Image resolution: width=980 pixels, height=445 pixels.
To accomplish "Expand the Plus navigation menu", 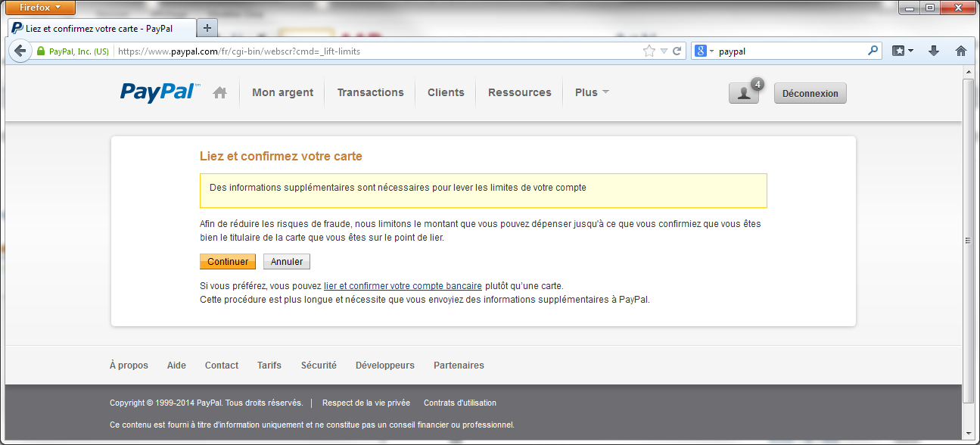I will click(x=592, y=92).
